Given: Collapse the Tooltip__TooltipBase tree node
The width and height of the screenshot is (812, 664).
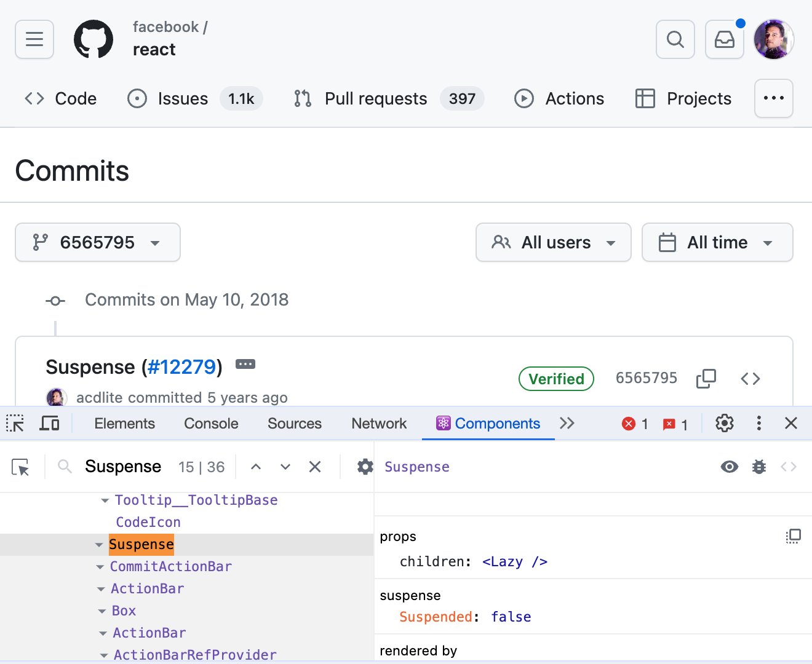Looking at the screenshot, I should 105,501.
